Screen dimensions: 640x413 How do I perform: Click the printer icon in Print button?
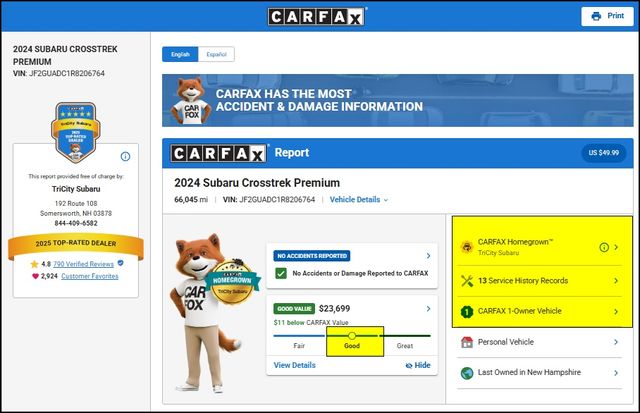[596, 16]
